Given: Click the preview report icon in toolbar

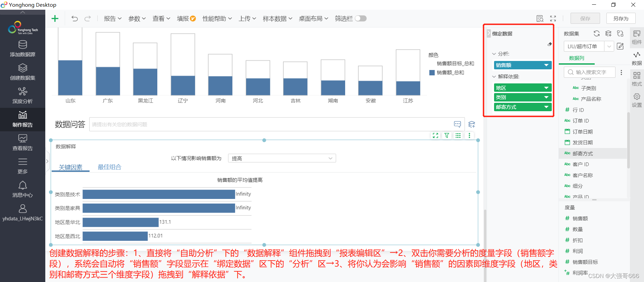Looking at the screenshot, I should (x=540, y=18).
